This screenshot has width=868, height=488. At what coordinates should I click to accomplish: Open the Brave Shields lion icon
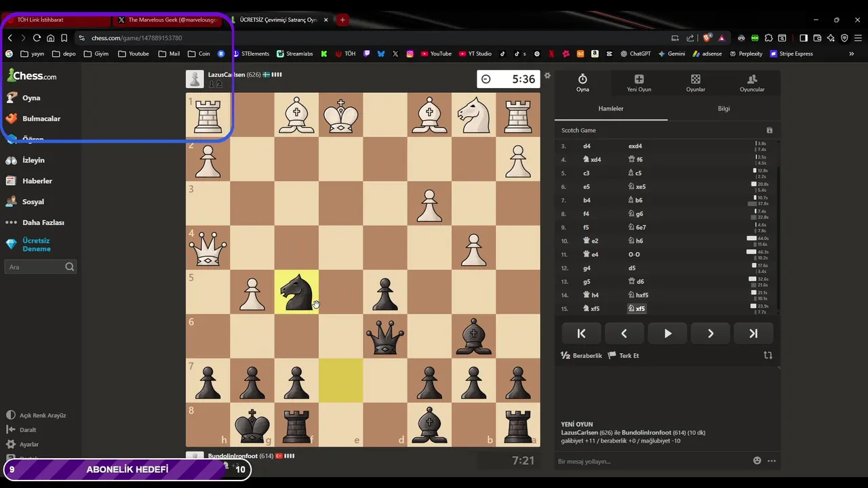(x=709, y=38)
